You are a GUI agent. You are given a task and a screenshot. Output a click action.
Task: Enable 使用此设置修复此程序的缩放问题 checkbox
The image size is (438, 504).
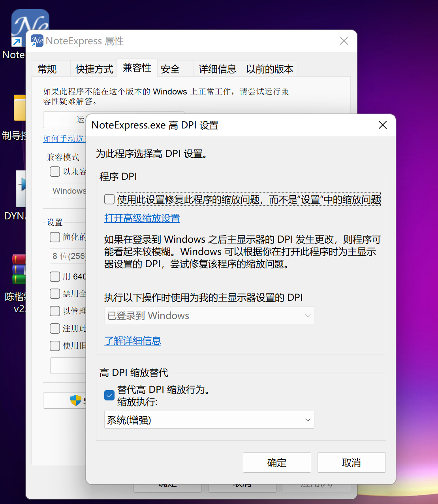point(109,200)
